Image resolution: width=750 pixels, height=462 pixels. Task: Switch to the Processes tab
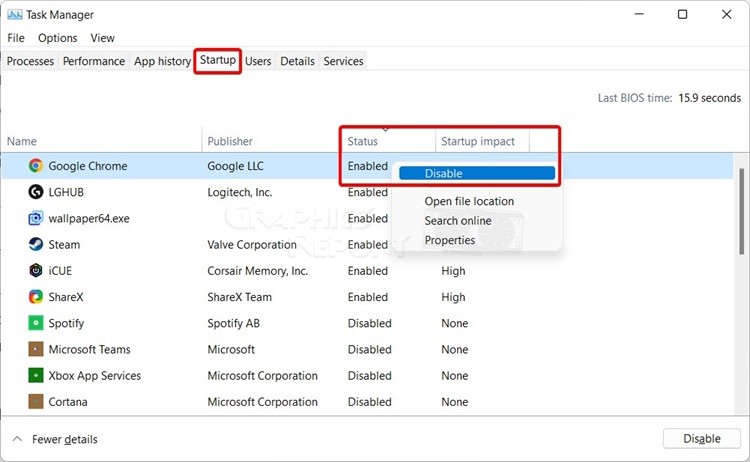click(30, 61)
